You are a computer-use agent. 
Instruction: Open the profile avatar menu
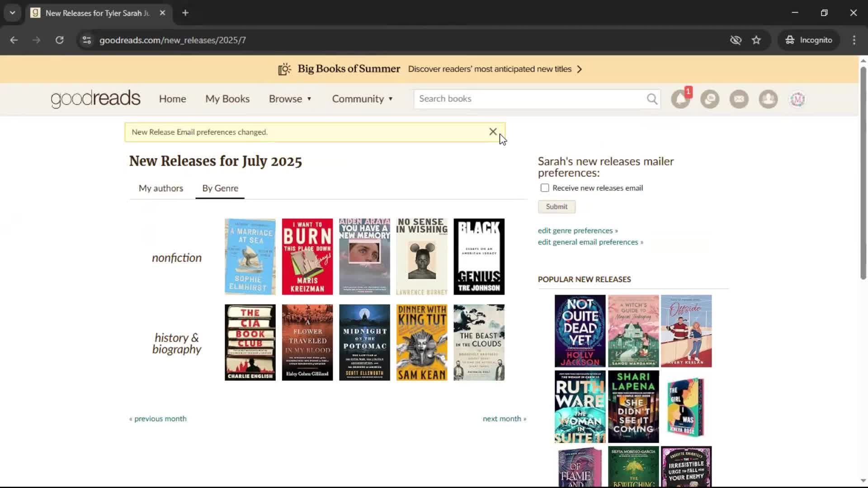(797, 99)
